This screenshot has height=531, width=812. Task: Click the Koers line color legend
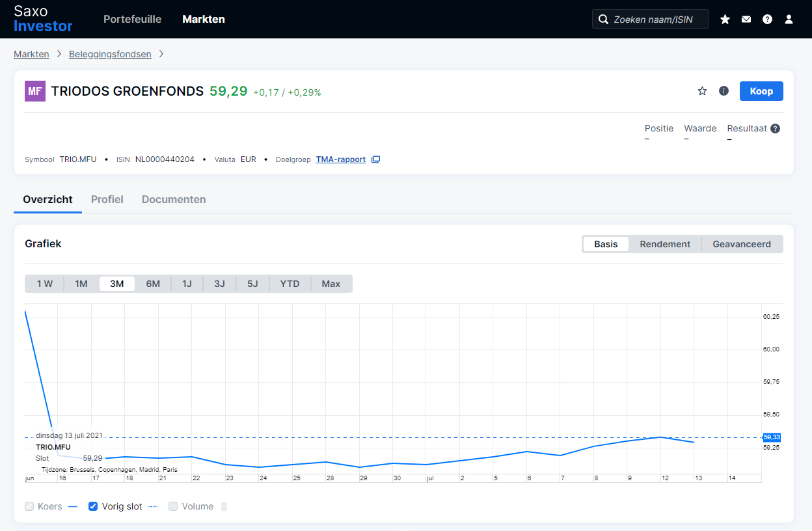[x=73, y=506]
